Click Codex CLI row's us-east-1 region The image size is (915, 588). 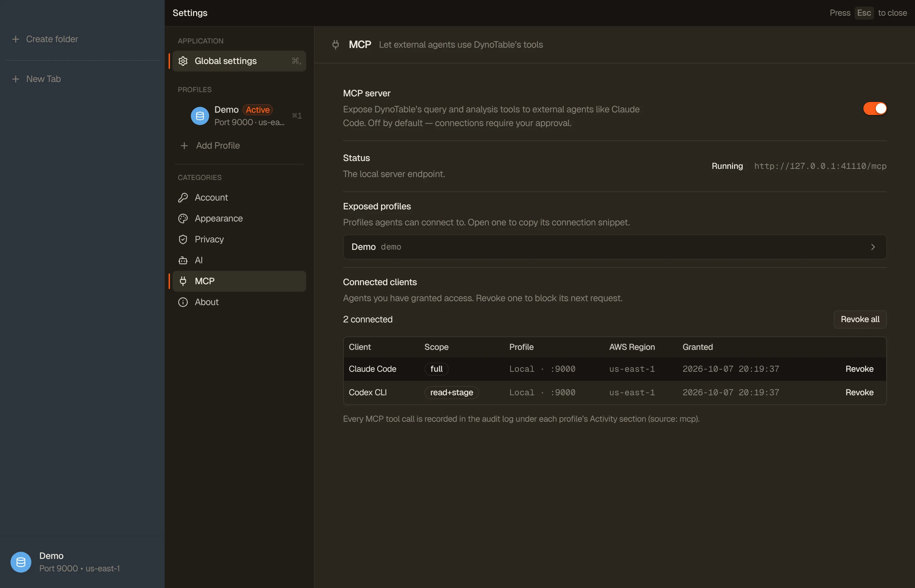(x=632, y=393)
